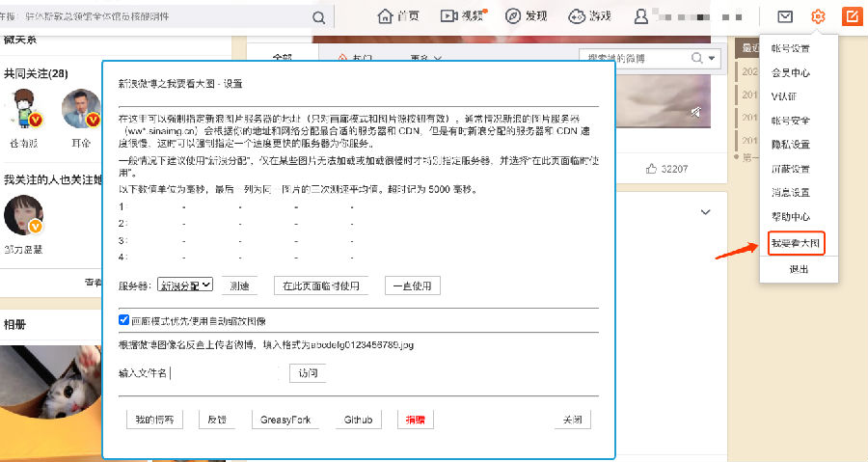
Task: Open the 发现 discover compass icon
Action: [513, 16]
